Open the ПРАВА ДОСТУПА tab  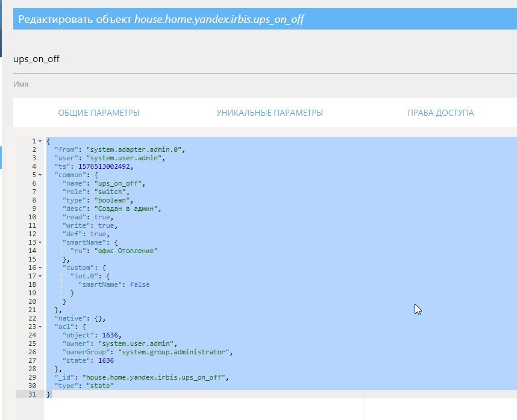pos(440,113)
